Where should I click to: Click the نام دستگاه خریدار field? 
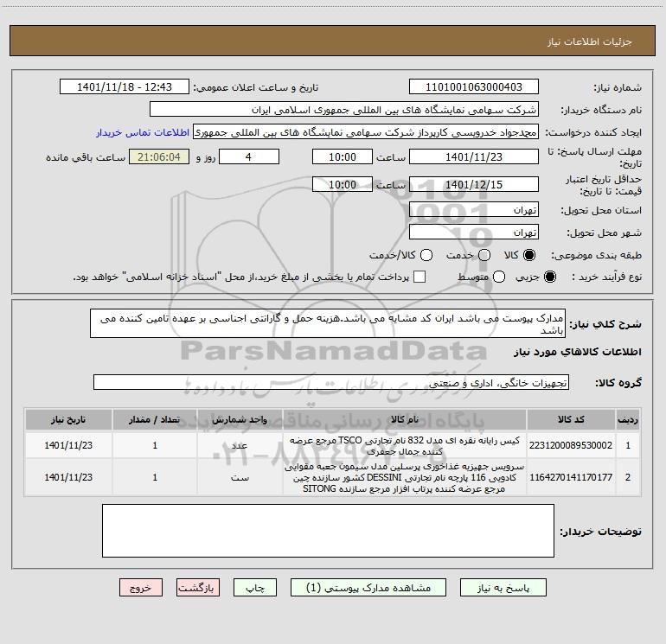(344, 110)
